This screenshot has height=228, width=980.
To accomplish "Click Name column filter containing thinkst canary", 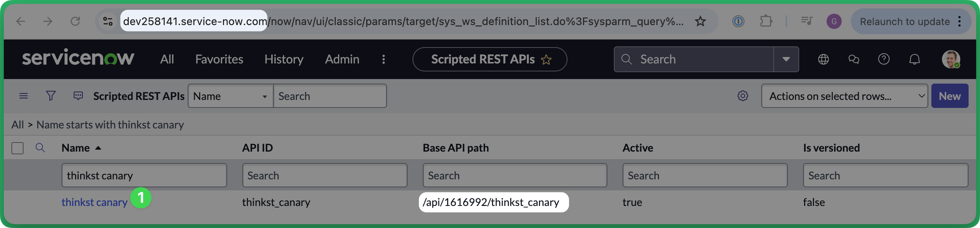I will click(x=144, y=176).
